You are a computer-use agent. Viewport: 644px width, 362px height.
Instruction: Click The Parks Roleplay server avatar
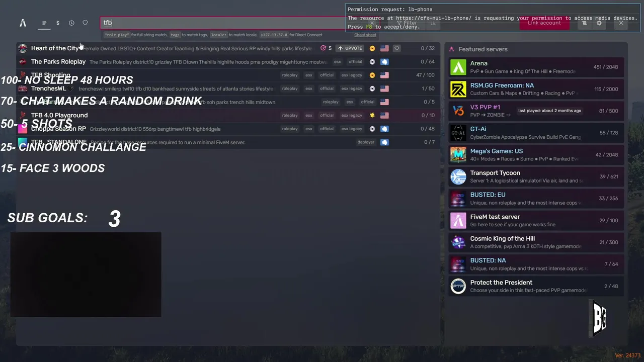(23, 62)
